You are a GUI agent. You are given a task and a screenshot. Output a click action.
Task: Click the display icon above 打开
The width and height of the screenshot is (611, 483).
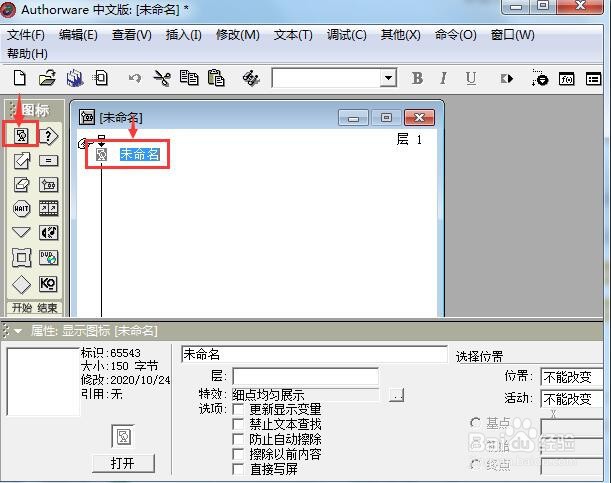pyautogui.click(x=123, y=436)
